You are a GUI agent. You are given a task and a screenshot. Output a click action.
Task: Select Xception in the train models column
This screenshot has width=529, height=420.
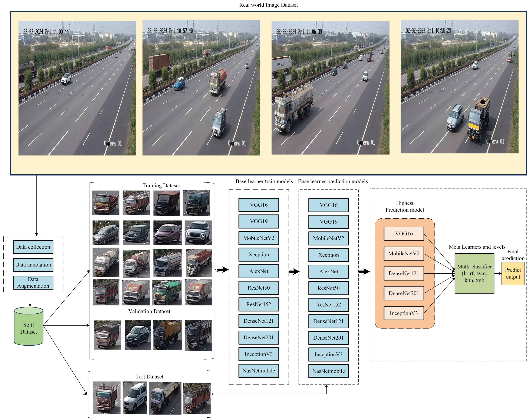[259, 255]
